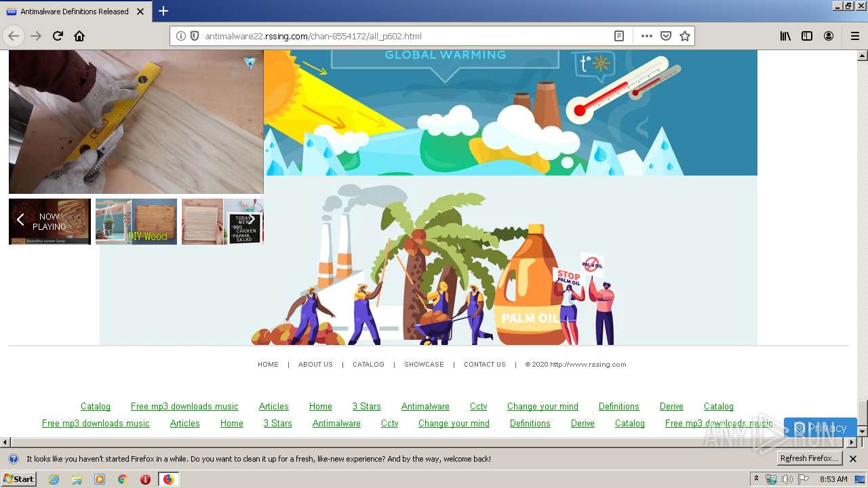Save page to Pocket
The width and height of the screenshot is (868, 488).
[666, 36]
